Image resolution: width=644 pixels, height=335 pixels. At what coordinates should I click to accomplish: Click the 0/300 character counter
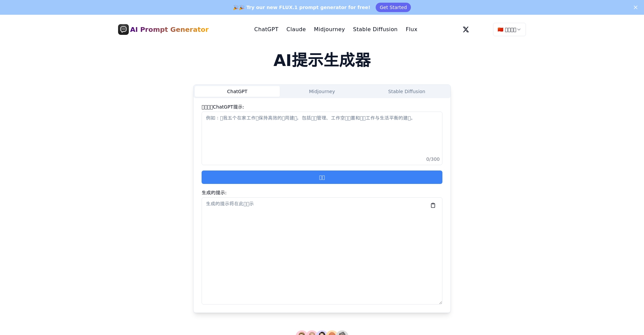pos(433,159)
